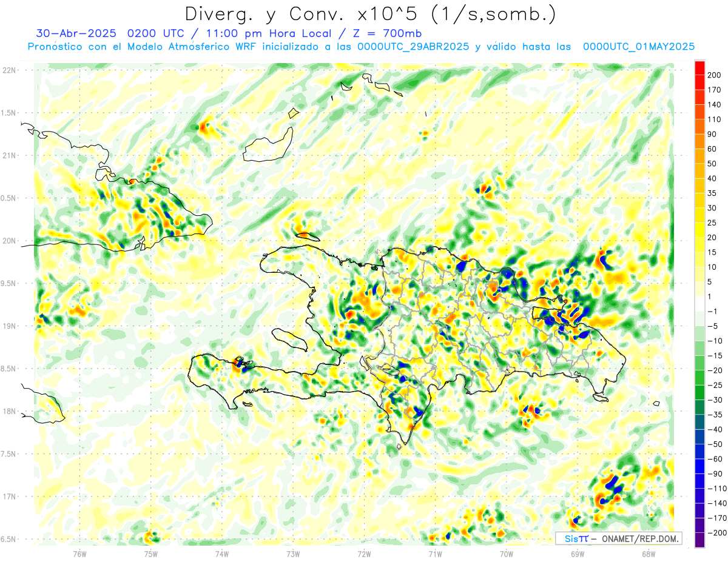Click the positive '140' color scale value
The image size is (728, 562).
click(x=715, y=104)
